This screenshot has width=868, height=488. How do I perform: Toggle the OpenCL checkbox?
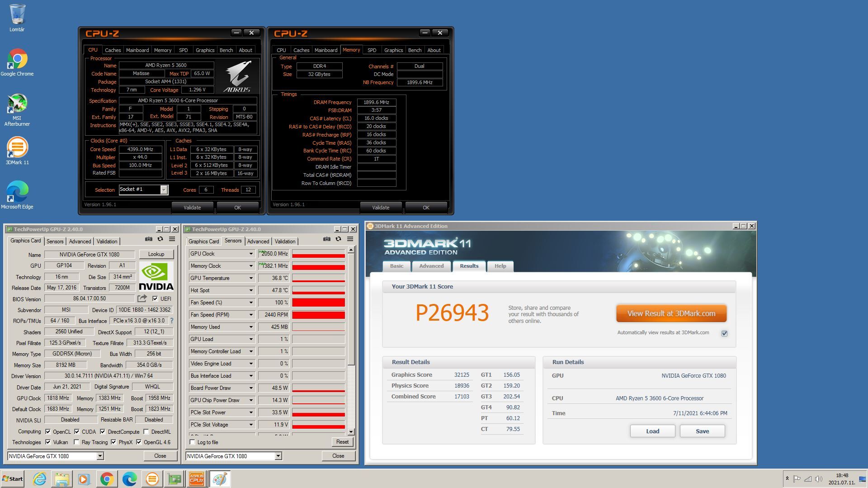(48, 431)
